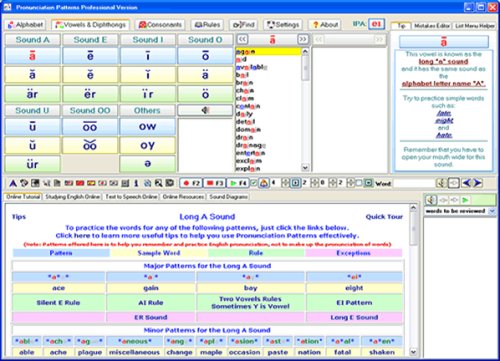This screenshot has width=500, height=361.
Task: Click the är sound button
Action: [x=32, y=94]
